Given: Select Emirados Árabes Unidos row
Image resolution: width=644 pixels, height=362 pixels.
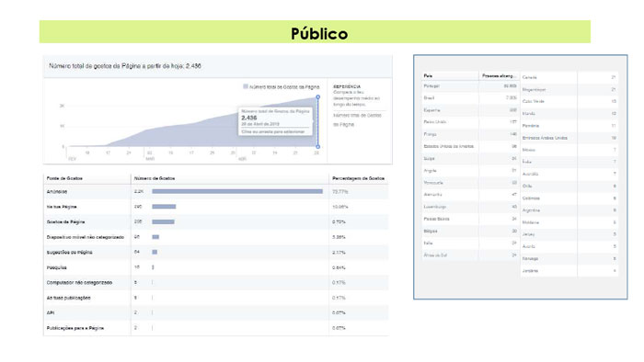Looking at the screenshot, I should 545,138.
